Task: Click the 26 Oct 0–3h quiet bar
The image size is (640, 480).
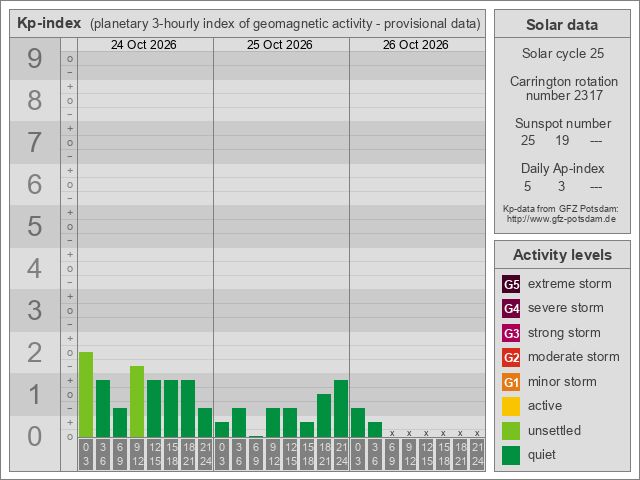Action: coord(358,422)
